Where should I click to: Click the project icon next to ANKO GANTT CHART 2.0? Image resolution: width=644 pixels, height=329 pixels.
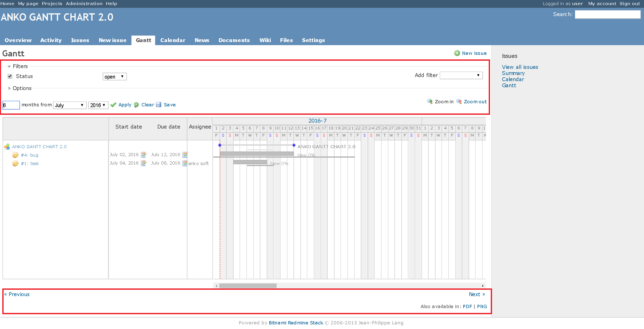coord(7,146)
